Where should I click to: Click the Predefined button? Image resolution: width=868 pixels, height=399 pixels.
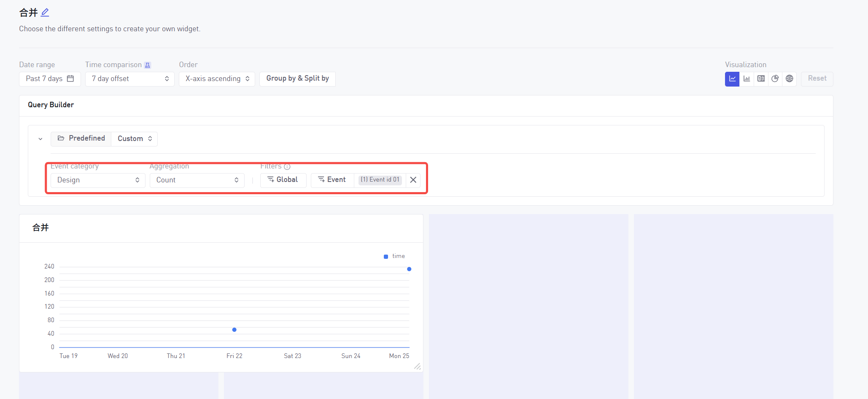pyautogui.click(x=81, y=139)
